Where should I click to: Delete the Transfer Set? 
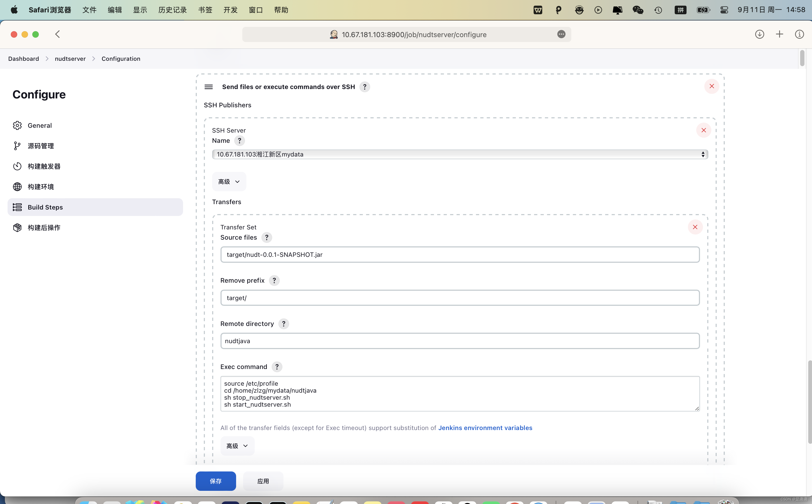[x=695, y=227]
